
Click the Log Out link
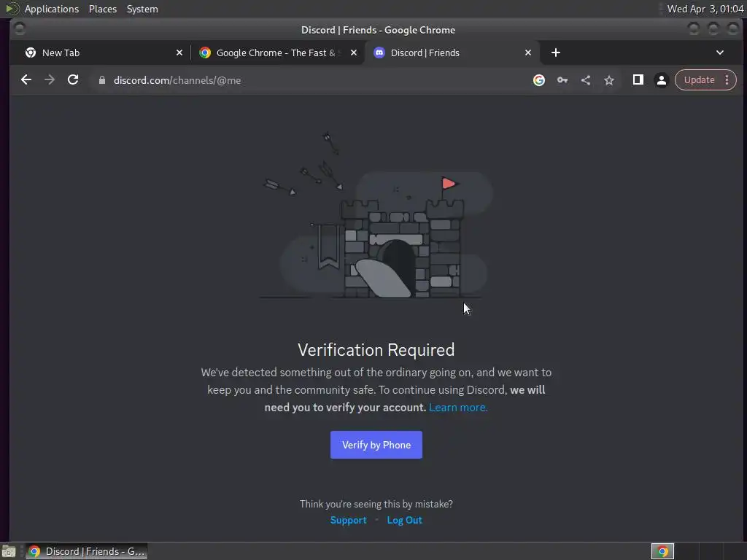pos(404,520)
